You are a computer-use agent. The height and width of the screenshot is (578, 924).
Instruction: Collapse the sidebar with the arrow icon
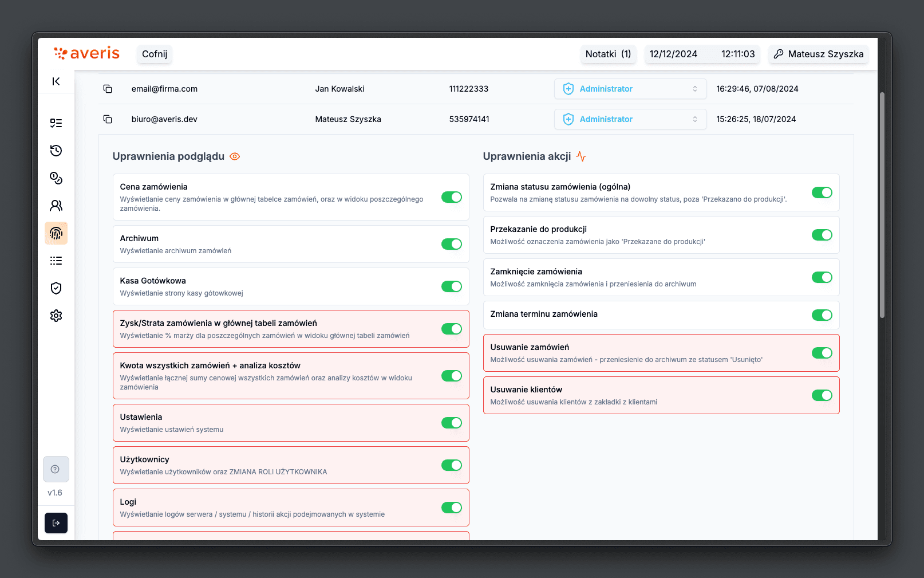tap(56, 81)
